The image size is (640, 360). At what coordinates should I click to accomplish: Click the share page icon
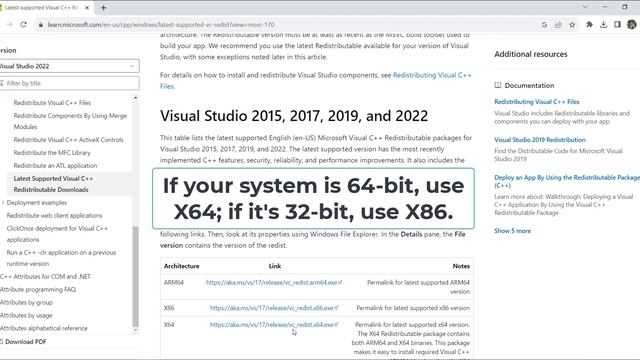coord(558,25)
